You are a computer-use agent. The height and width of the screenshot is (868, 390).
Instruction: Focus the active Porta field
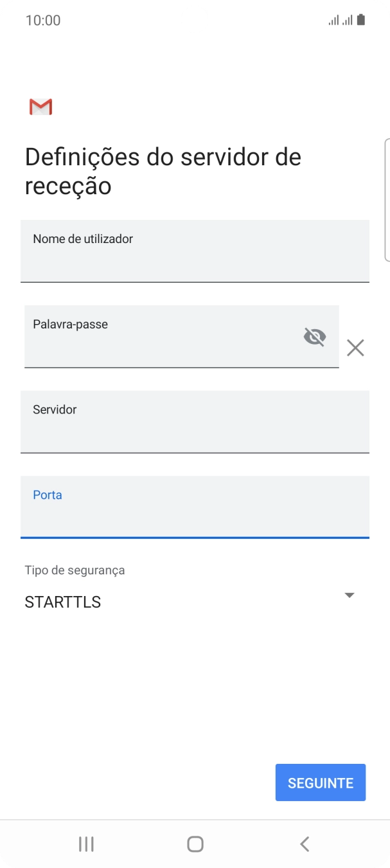coord(195,507)
